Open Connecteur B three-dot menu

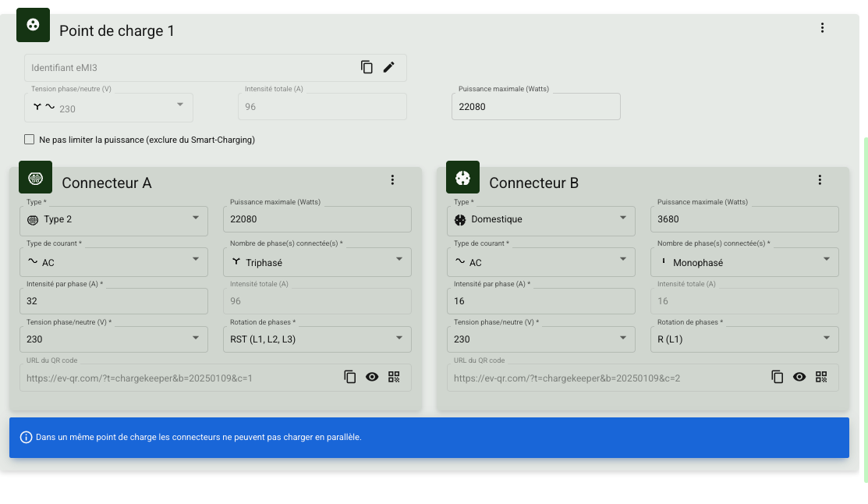pyautogui.click(x=820, y=180)
